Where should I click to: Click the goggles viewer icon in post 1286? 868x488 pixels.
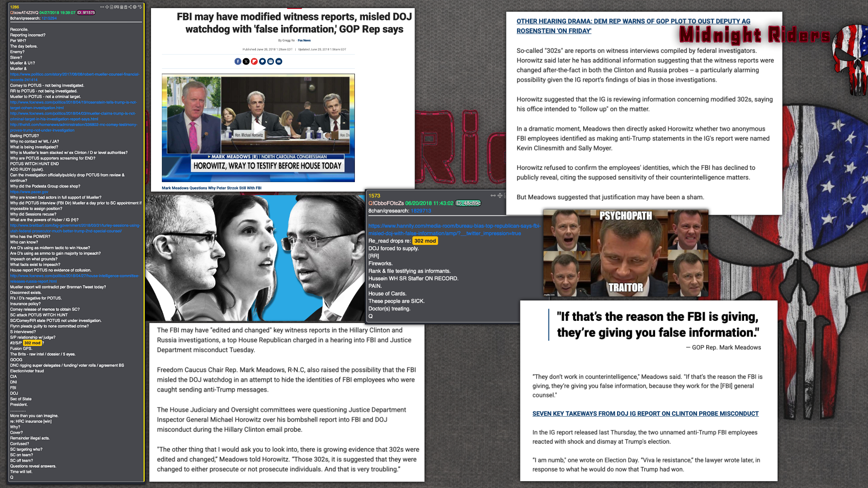coord(117,7)
